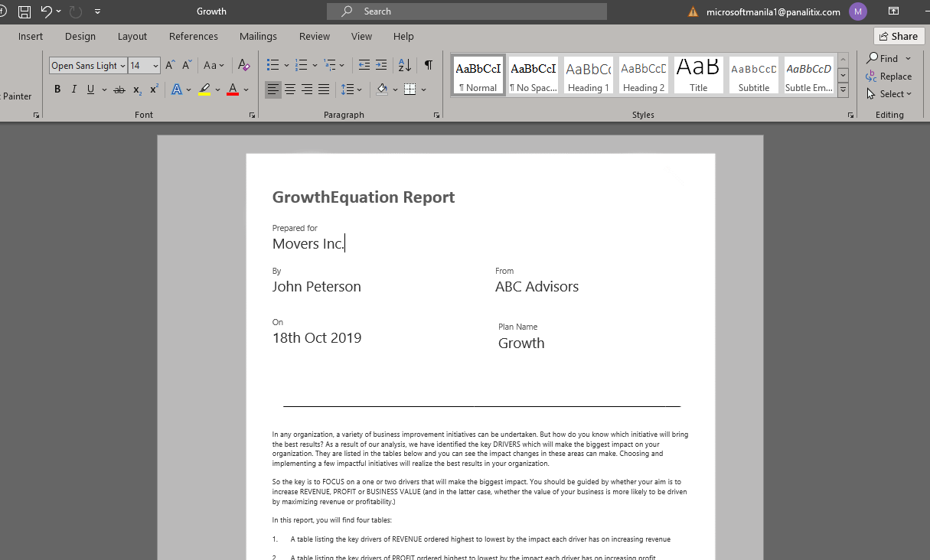Open the Clipboard dialog launcher
The image size is (930, 560).
click(36, 115)
